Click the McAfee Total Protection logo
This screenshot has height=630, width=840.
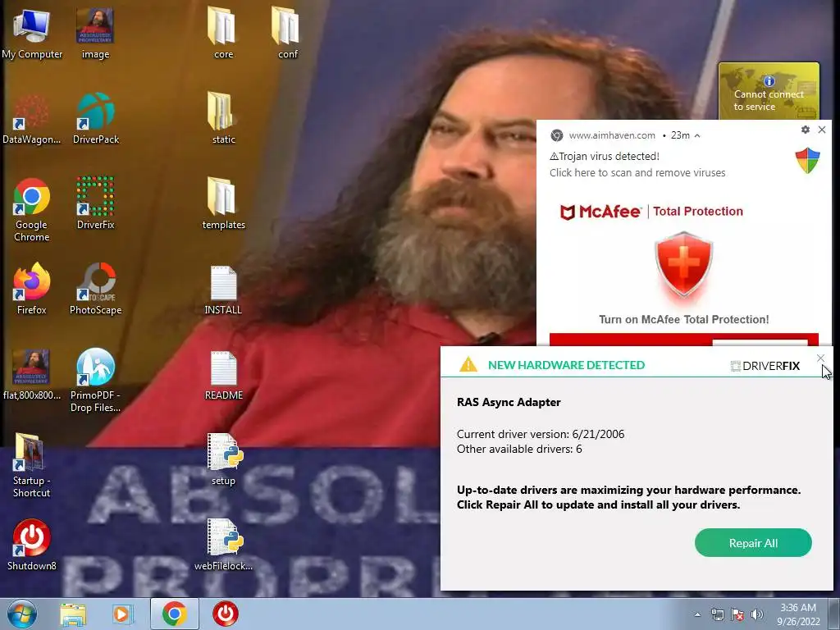click(651, 212)
